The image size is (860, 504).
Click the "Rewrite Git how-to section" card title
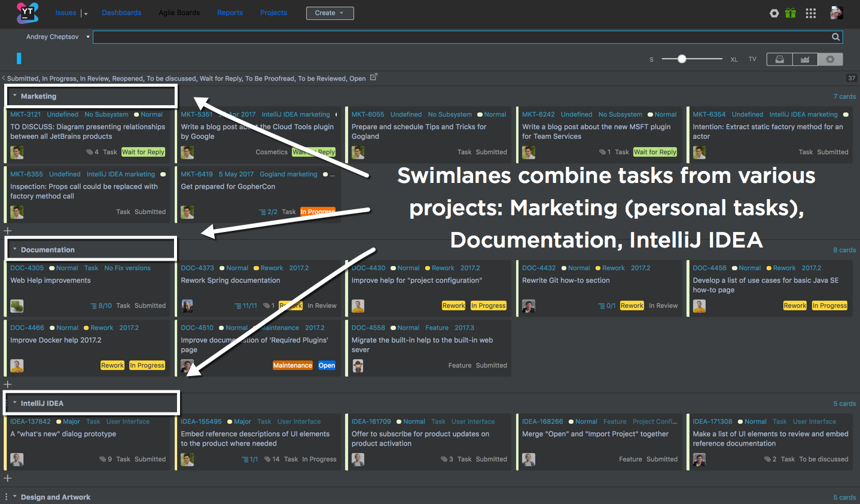(566, 280)
